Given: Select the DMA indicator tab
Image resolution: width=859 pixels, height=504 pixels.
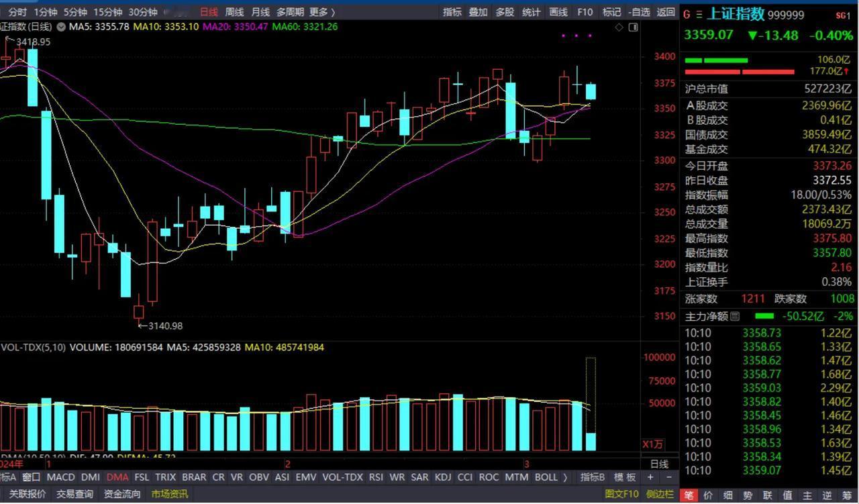Looking at the screenshot, I should click(117, 477).
